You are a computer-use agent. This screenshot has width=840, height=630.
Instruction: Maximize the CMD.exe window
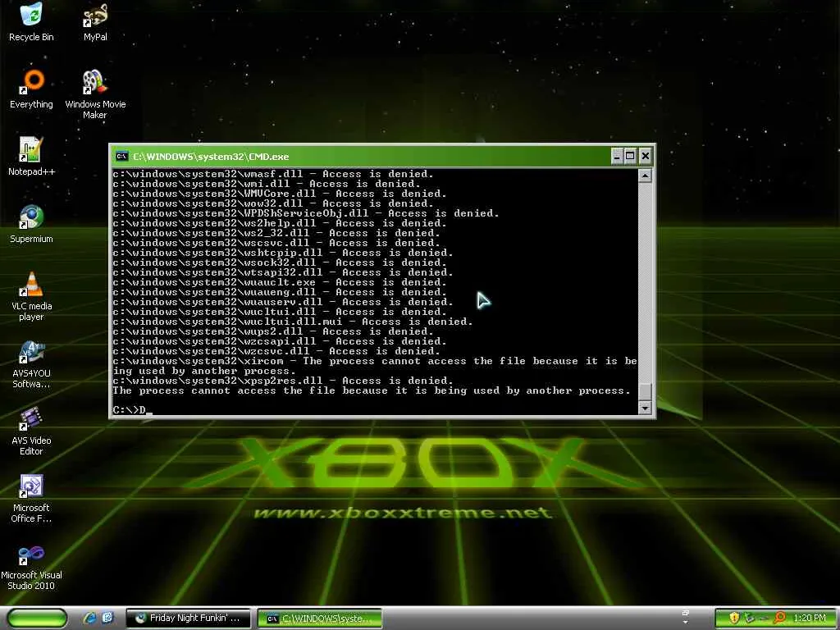630,156
